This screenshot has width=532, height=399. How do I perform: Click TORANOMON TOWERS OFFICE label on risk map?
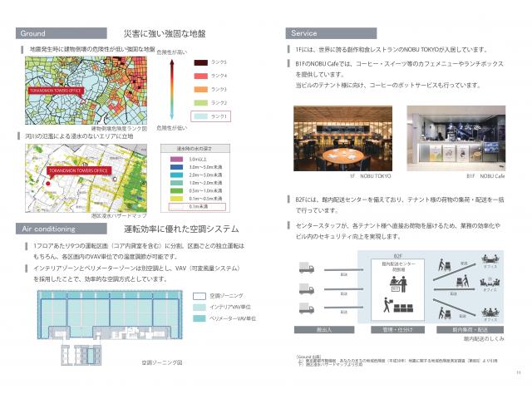coord(54,90)
